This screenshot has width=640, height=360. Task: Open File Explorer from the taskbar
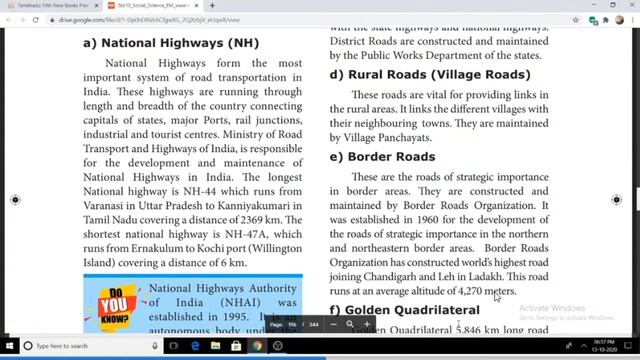(216, 346)
